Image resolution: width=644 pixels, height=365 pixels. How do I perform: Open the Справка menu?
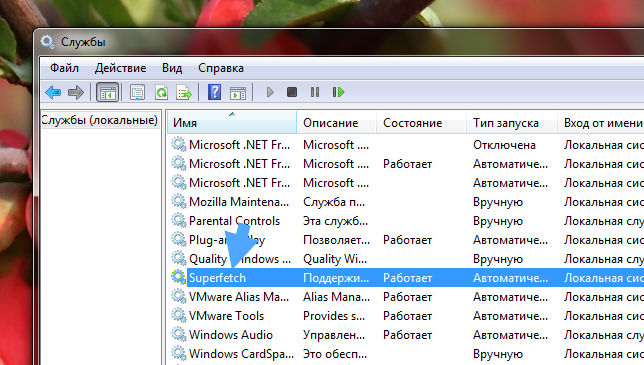click(x=221, y=68)
